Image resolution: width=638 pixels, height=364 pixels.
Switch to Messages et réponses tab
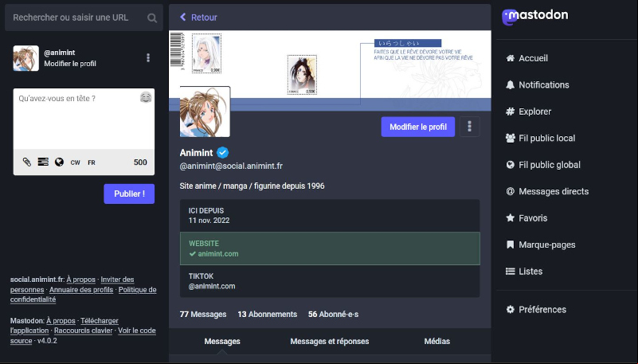click(330, 342)
